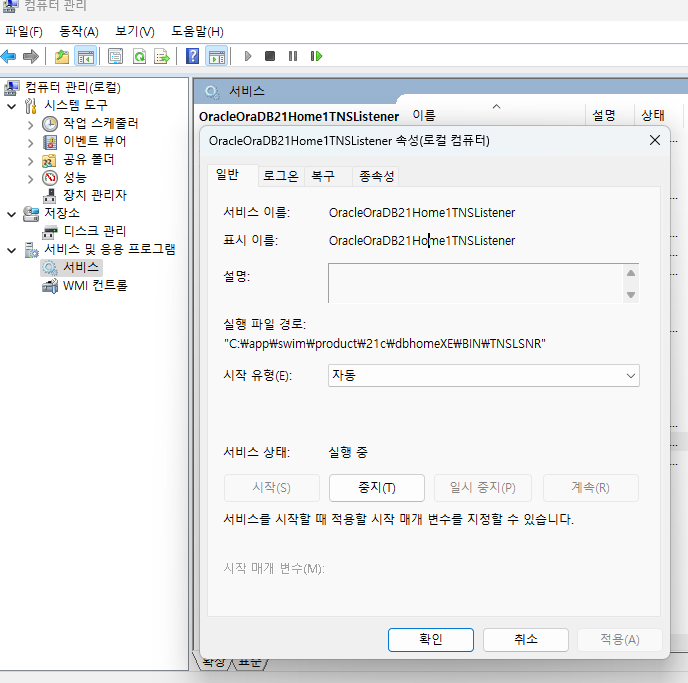Viewport: 688px width, 683px height.
Task: Click the 확인 button
Action: (431, 640)
